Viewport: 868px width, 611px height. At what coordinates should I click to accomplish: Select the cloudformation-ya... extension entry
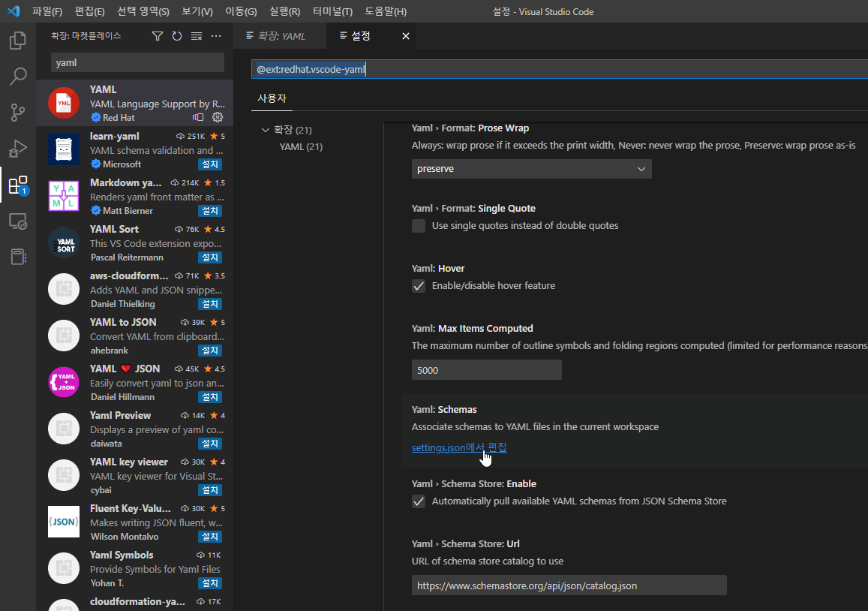[x=134, y=602]
